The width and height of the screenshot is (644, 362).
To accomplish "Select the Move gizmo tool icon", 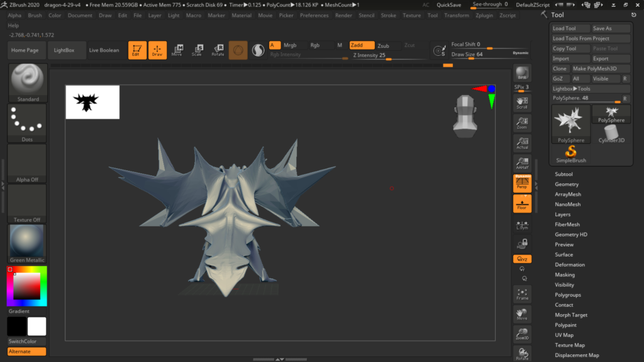I will 177,50.
